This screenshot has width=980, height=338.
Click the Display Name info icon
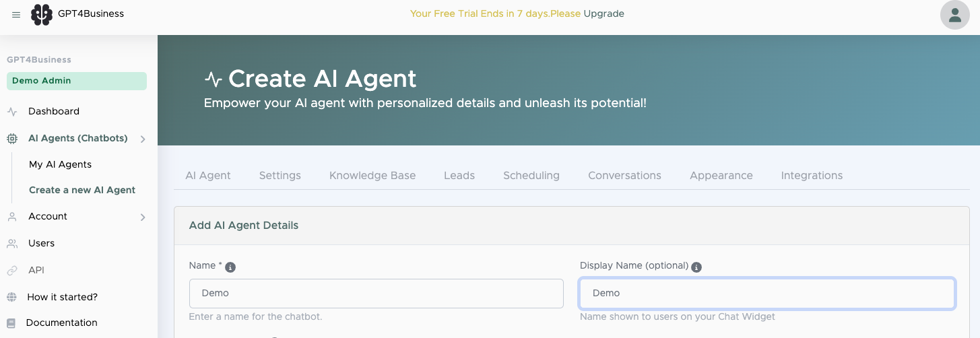pos(696,267)
